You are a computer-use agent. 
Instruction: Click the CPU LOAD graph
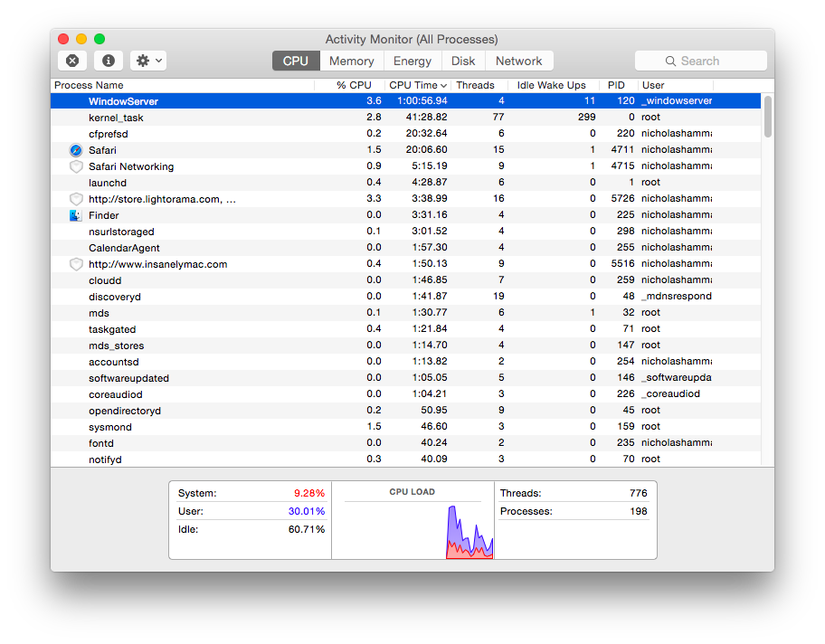coord(413,531)
